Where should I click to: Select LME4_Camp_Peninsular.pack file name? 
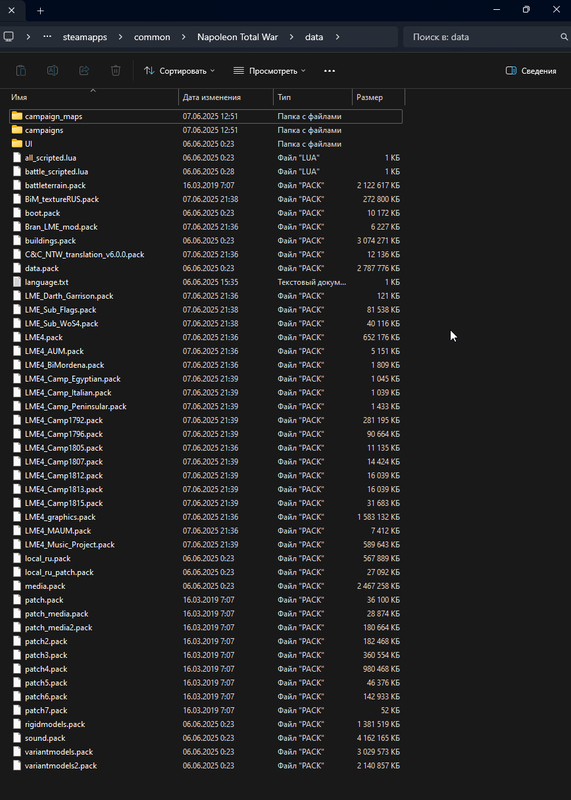76,406
